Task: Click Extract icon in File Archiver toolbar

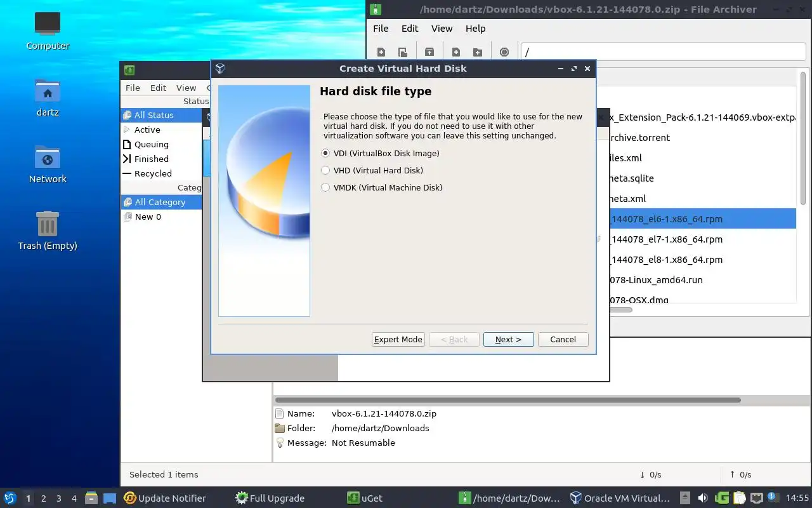Action: point(429,52)
